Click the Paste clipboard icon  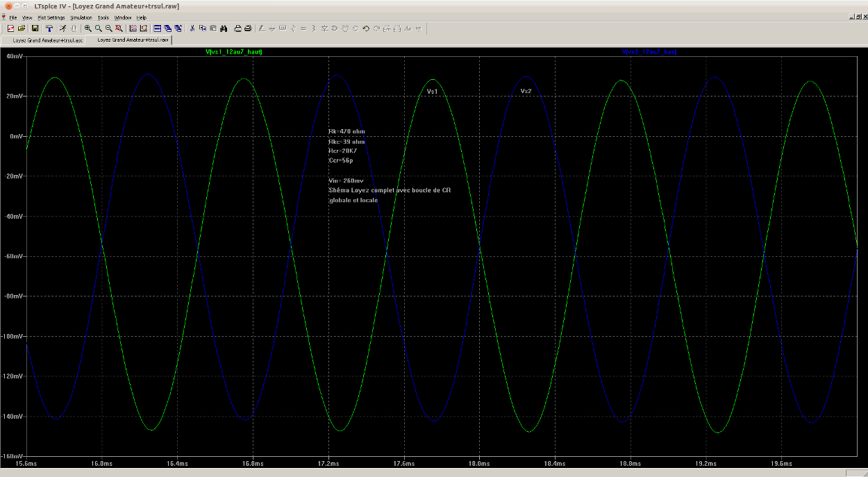213,28
